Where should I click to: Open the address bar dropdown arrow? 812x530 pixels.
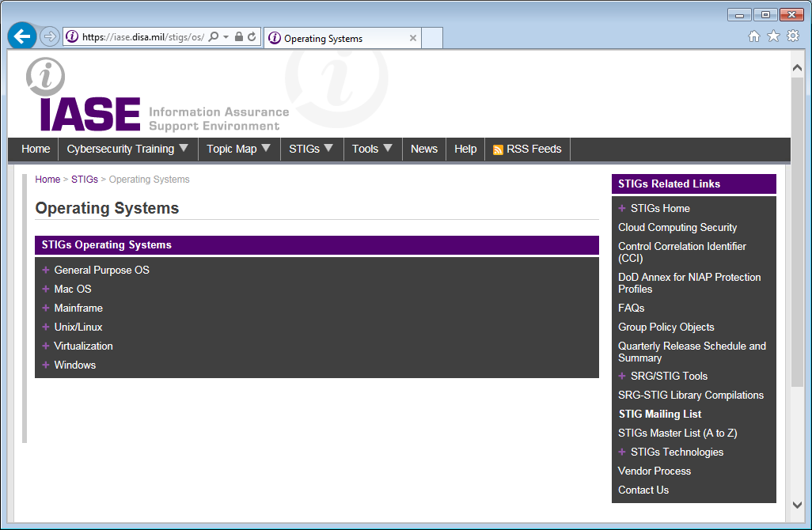[226, 36]
